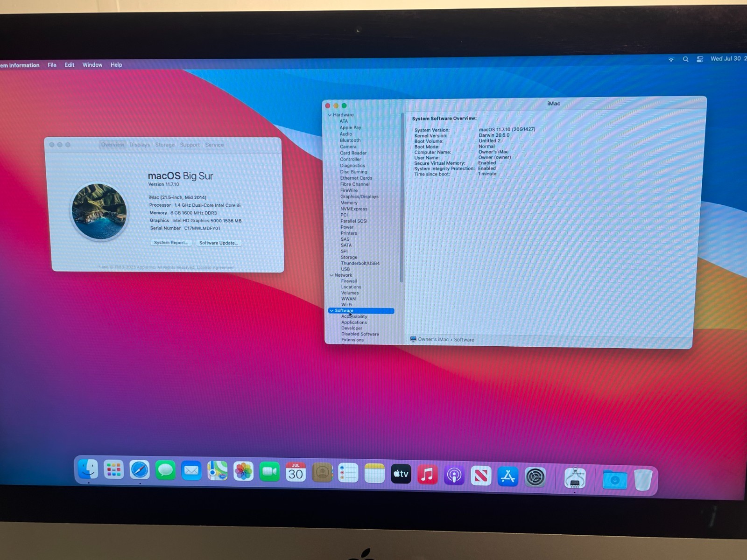The width and height of the screenshot is (747, 560).
Task: Open the Mail app from the Dock
Action: tap(191, 471)
